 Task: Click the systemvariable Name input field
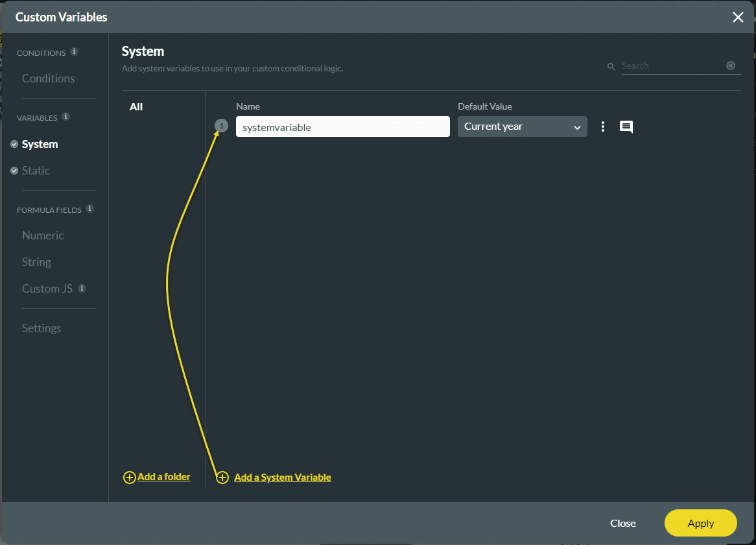342,127
